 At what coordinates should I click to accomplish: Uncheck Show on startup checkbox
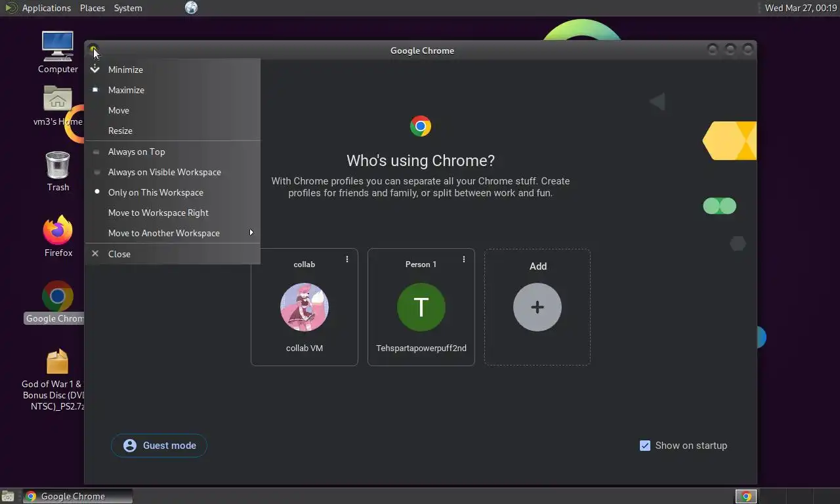[645, 446]
